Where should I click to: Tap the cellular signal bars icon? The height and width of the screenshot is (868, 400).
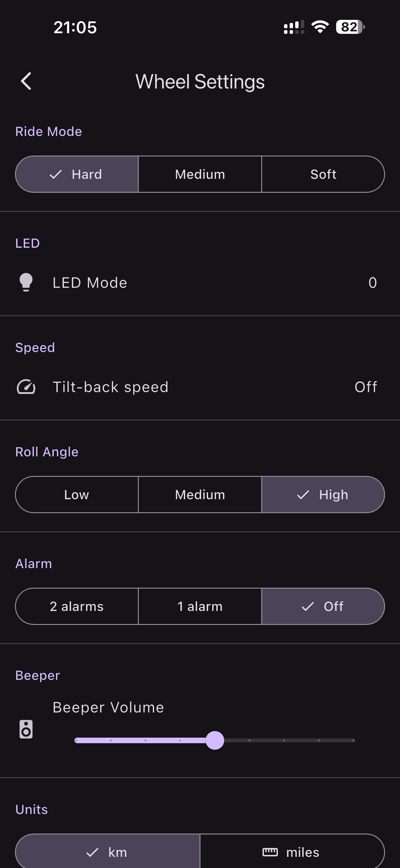(294, 27)
